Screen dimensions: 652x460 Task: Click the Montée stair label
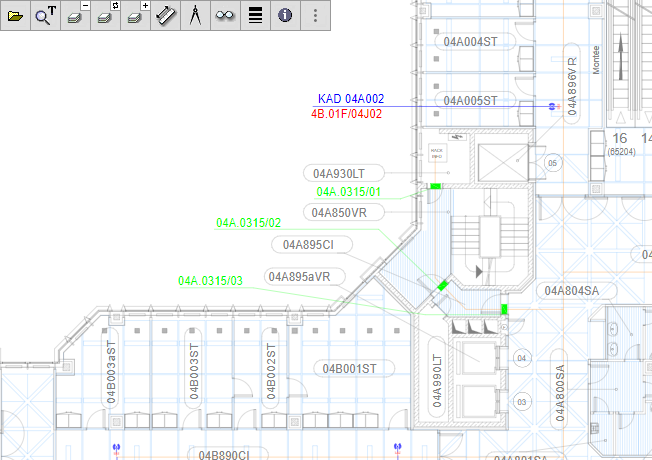click(596, 60)
